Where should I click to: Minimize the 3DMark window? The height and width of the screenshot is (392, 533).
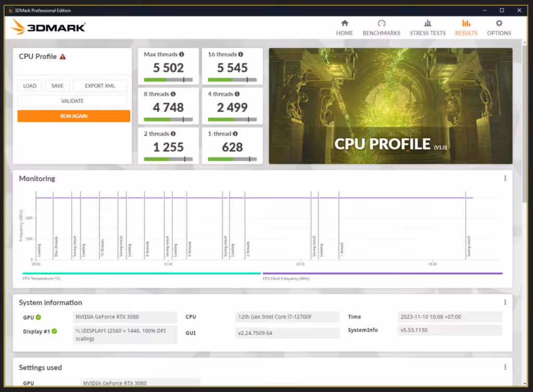485,10
